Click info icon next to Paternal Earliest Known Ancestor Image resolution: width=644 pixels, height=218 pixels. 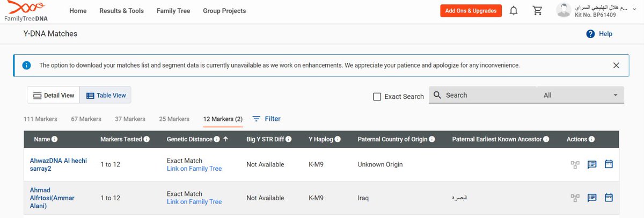(x=546, y=140)
